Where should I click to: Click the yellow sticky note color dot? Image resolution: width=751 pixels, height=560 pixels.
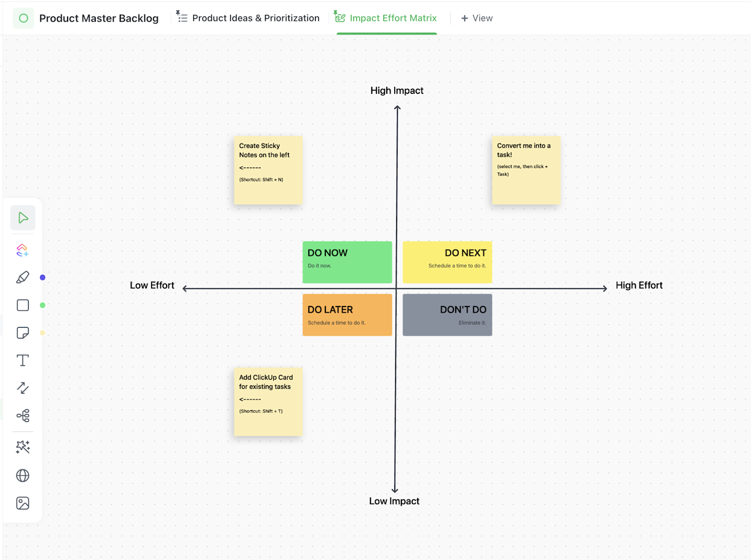[x=43, y=333]
